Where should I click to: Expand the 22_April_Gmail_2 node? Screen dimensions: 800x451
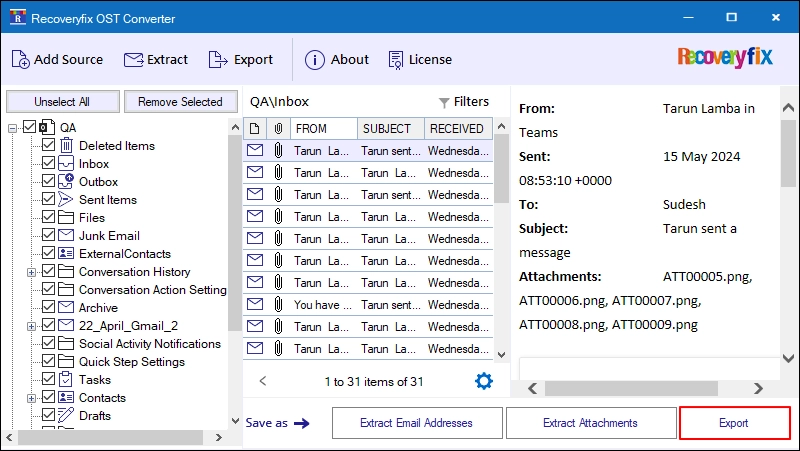click(x=31, y=327)
